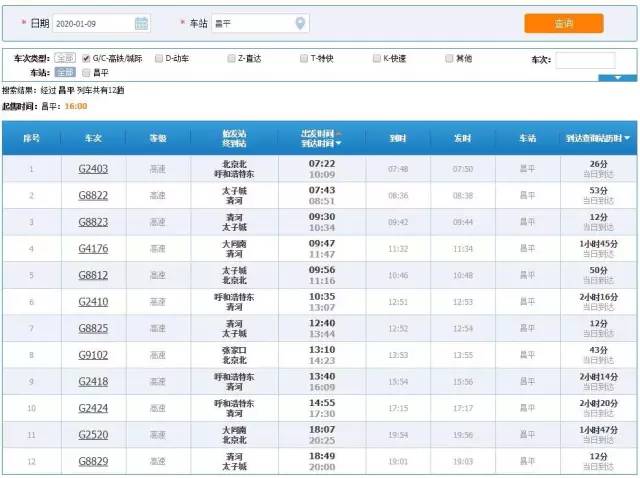Click the 序号 column header
The width and height of the screenshot is (640, 478).
click(31, 138)
